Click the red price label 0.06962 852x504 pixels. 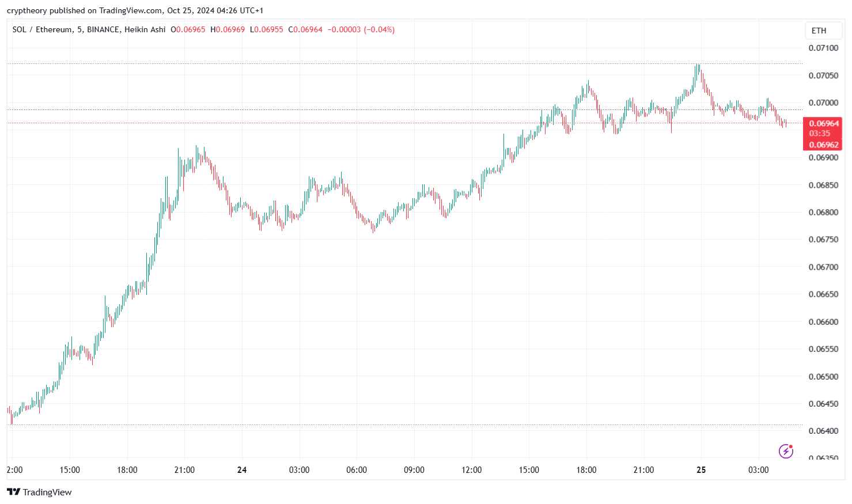point(824,145)
